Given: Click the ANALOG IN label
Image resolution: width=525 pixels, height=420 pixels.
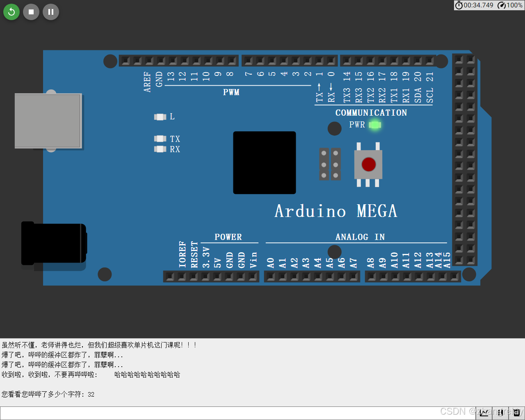Looking at the screenshot, I should [x=360, y=237].
